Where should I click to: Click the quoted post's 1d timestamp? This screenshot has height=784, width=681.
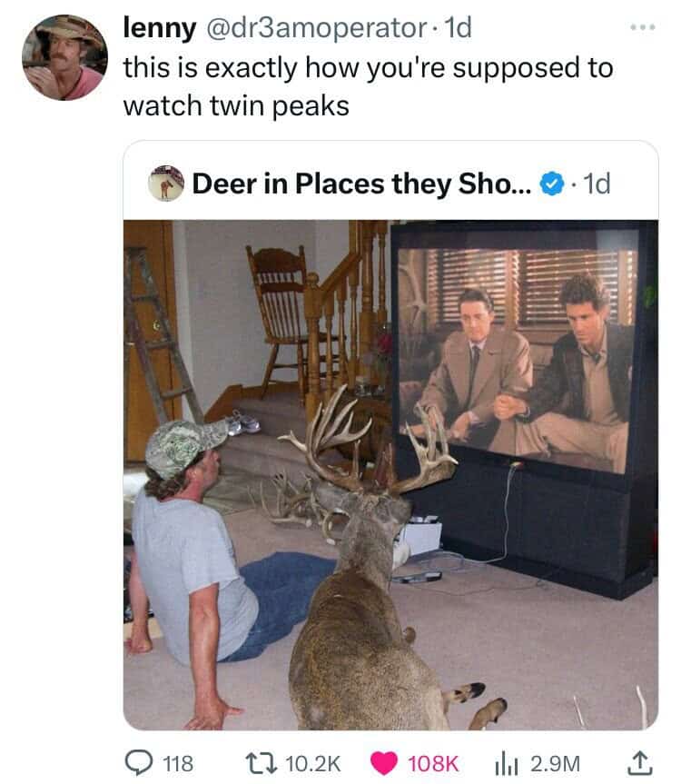[597, 184]
